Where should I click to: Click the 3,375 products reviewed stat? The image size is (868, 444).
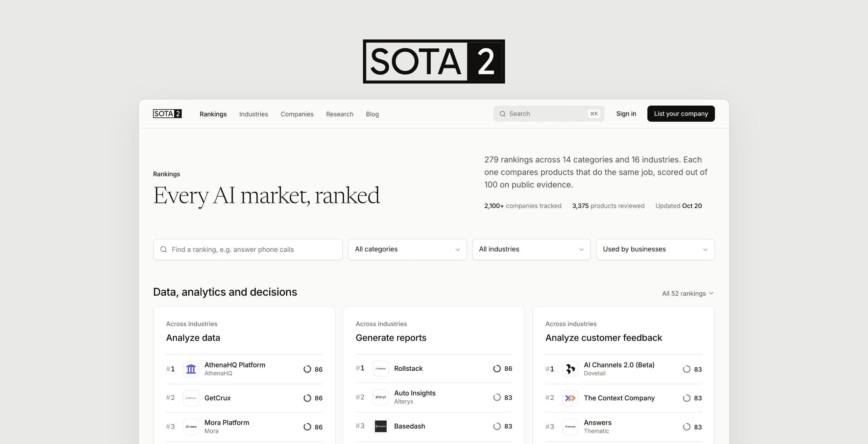pos(608,206)
